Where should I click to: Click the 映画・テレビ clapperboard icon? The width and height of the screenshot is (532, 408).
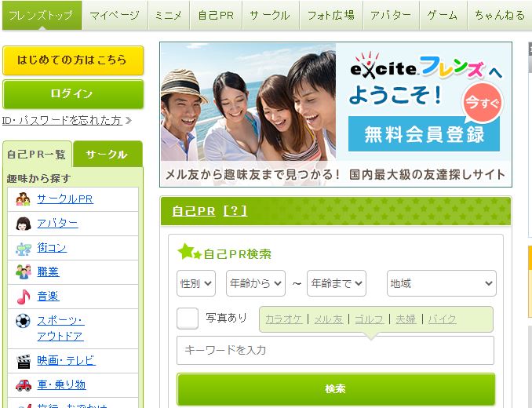click(x=24, y=361)
